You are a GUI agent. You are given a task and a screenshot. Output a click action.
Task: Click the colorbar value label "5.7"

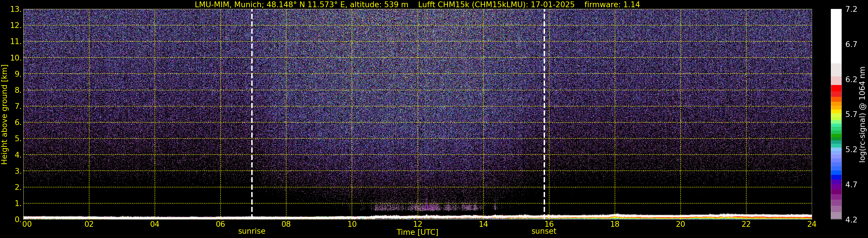[x=851, y=114]
